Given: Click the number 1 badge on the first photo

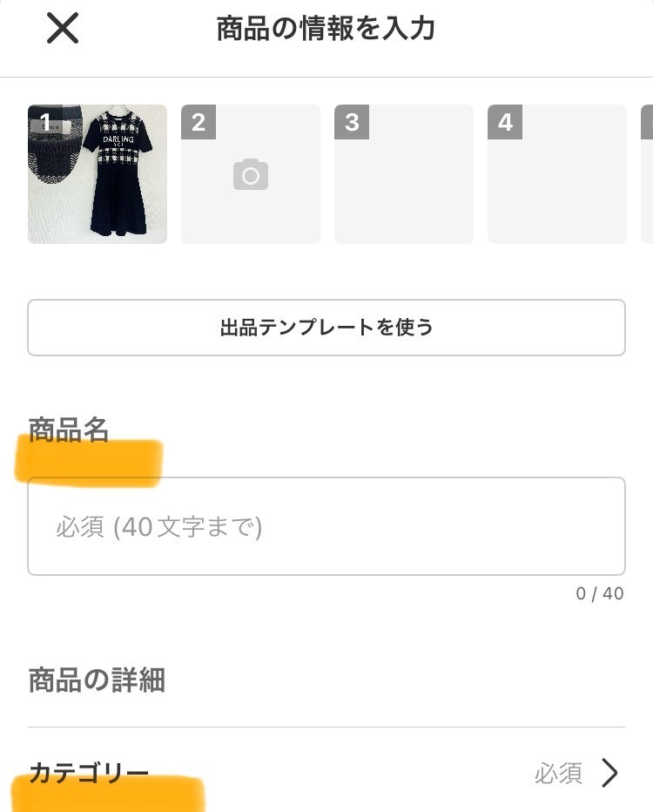Looking at the screenshot, I should coord(44,122).
